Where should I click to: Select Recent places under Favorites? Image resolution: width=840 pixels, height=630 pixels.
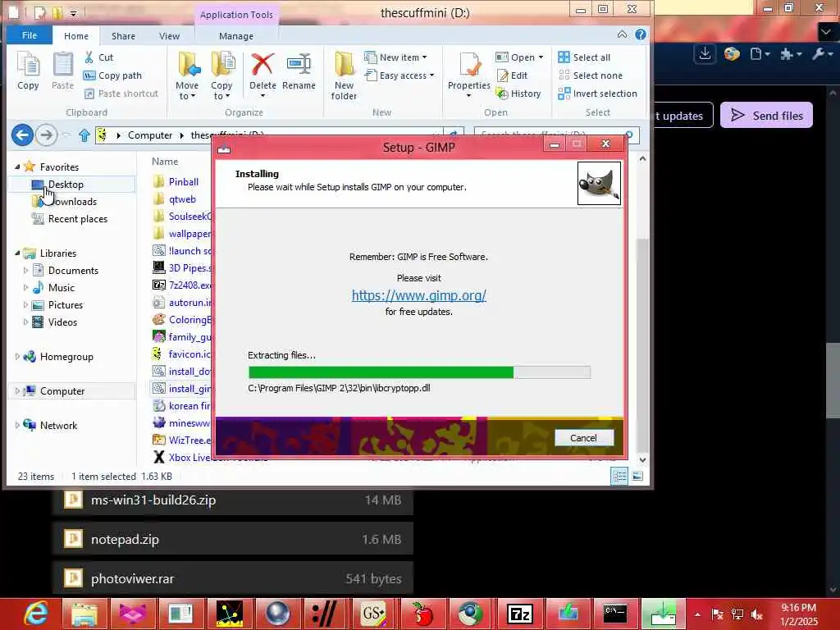(78, 219)
